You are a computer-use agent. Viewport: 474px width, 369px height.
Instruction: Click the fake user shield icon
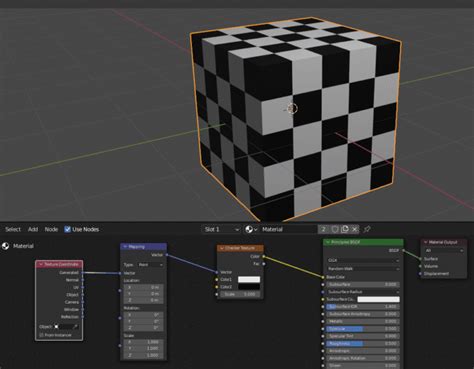335,229
